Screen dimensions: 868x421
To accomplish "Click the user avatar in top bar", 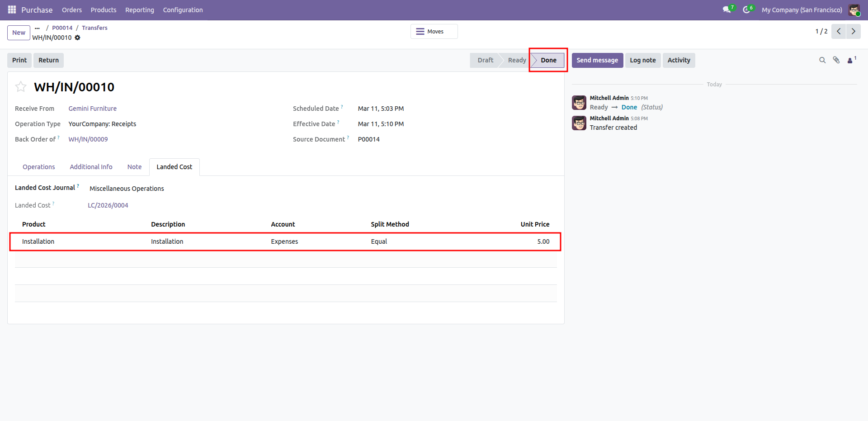I will point(854,9).
